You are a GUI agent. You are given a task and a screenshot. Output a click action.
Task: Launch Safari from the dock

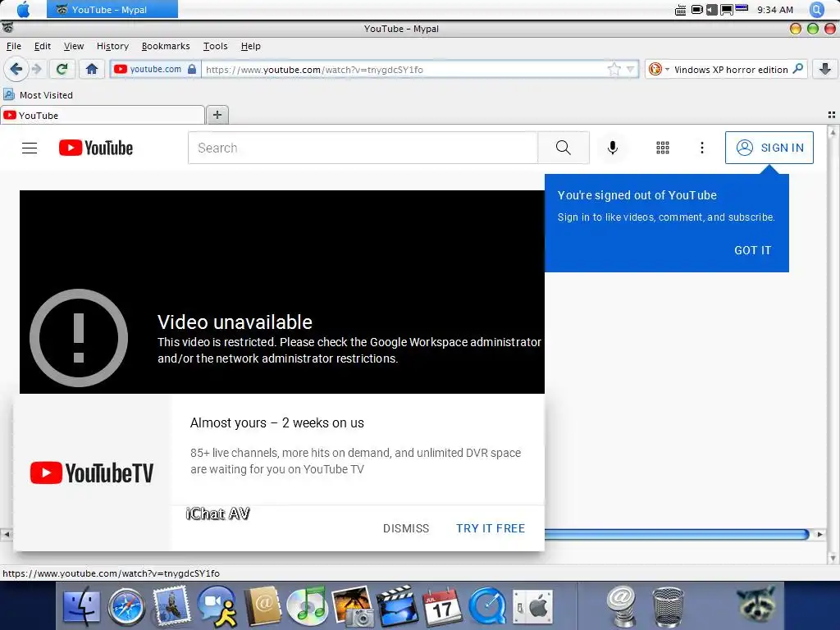pos(126,608)
